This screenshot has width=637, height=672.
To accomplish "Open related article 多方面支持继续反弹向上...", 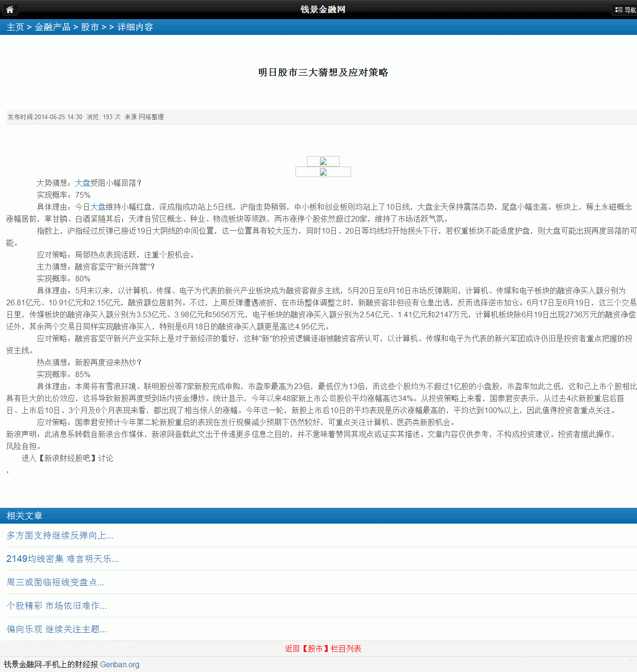I will (60, 535).
